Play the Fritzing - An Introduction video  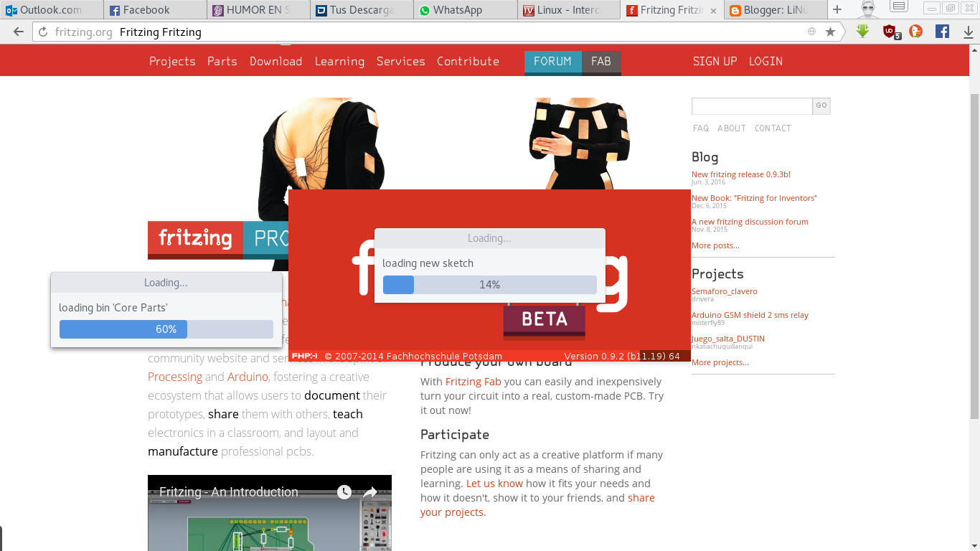point(270,513)
